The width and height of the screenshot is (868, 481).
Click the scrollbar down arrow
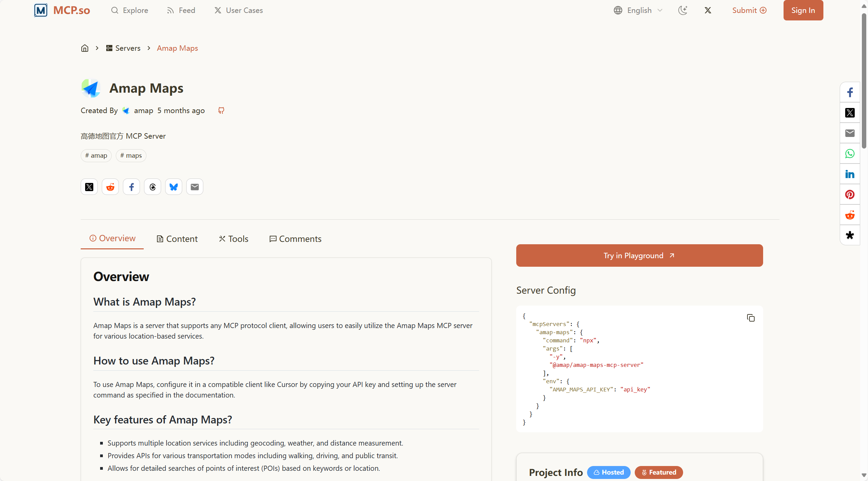pyautogui.click(x=864, y=475)
